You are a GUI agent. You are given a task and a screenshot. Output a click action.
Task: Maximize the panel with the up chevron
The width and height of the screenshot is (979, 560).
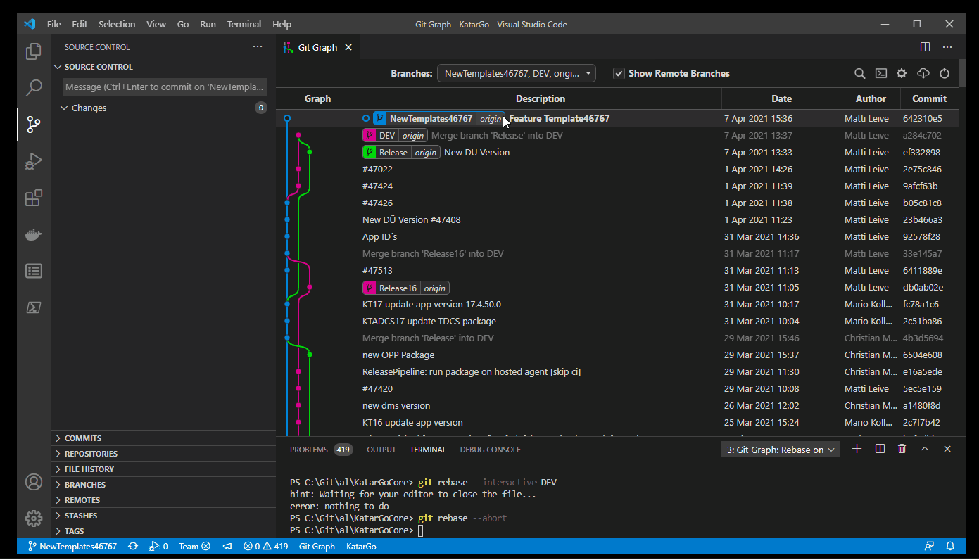(x=925, y=449)
